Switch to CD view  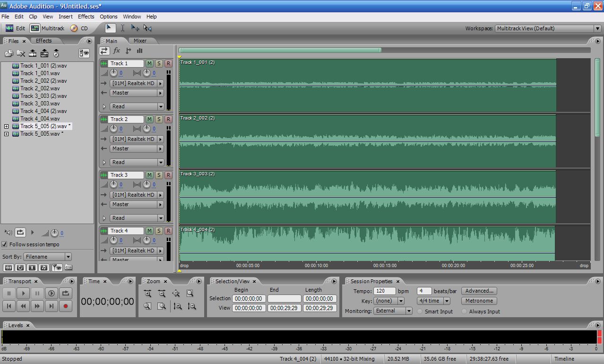(x=79, y=28)
